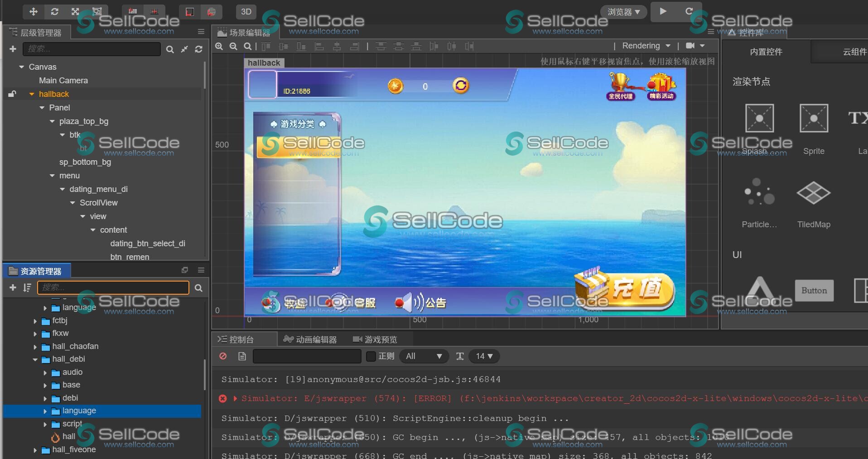
Task: Open the console font size 14 dropdown
Action: pyautogui.click(x=484, y=356)
